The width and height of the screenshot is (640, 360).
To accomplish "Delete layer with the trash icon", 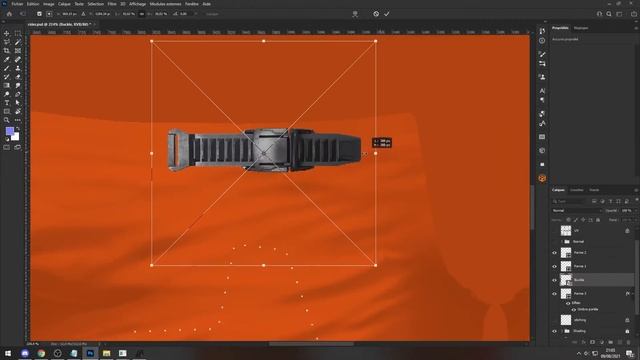I will [628, 342].
